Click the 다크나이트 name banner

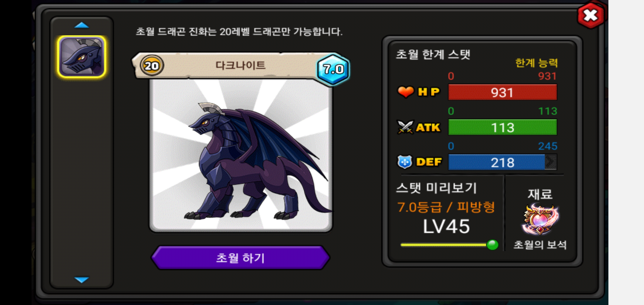[240, 65]
